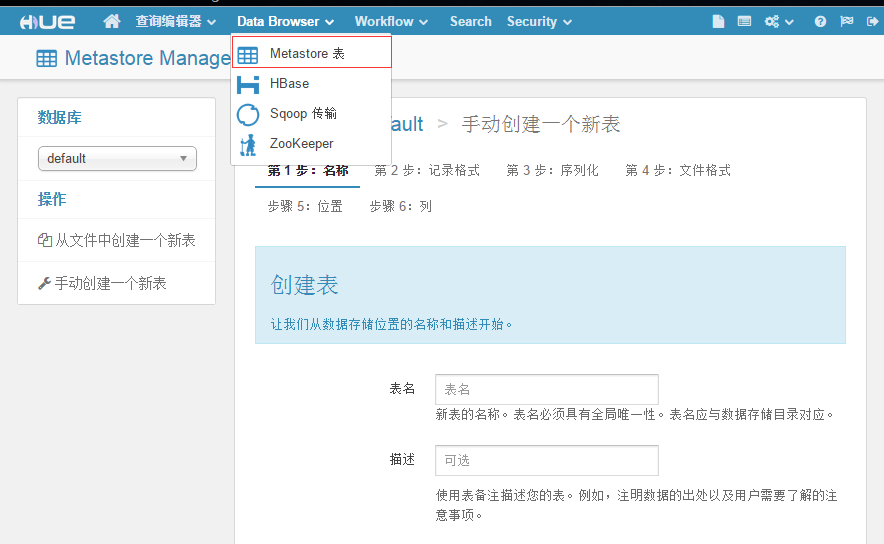Focus the 表名 input field
The image size is (884, 544).
(546, 389)
